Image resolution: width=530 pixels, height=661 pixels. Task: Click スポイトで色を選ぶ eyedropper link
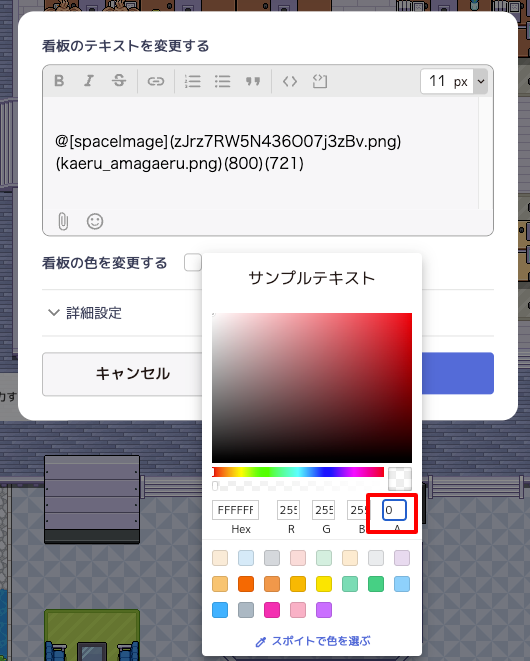coord(312,641)
